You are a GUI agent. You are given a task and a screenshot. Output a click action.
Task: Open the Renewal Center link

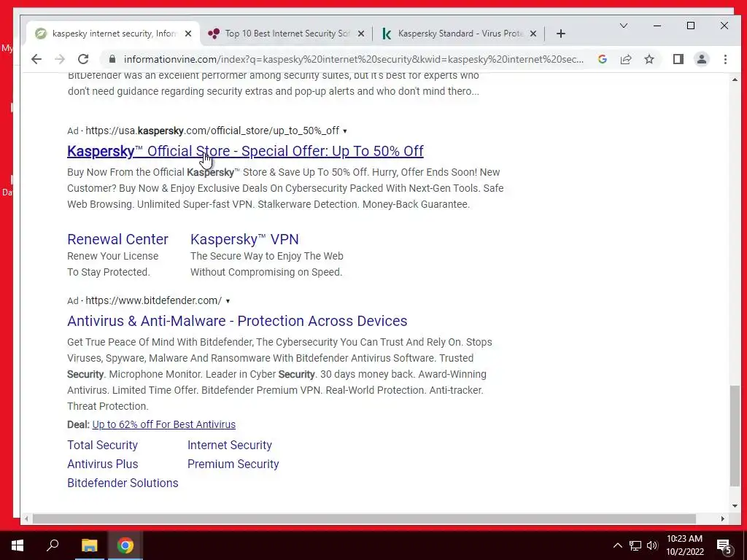pyautogui.click(x=117, y=239)
